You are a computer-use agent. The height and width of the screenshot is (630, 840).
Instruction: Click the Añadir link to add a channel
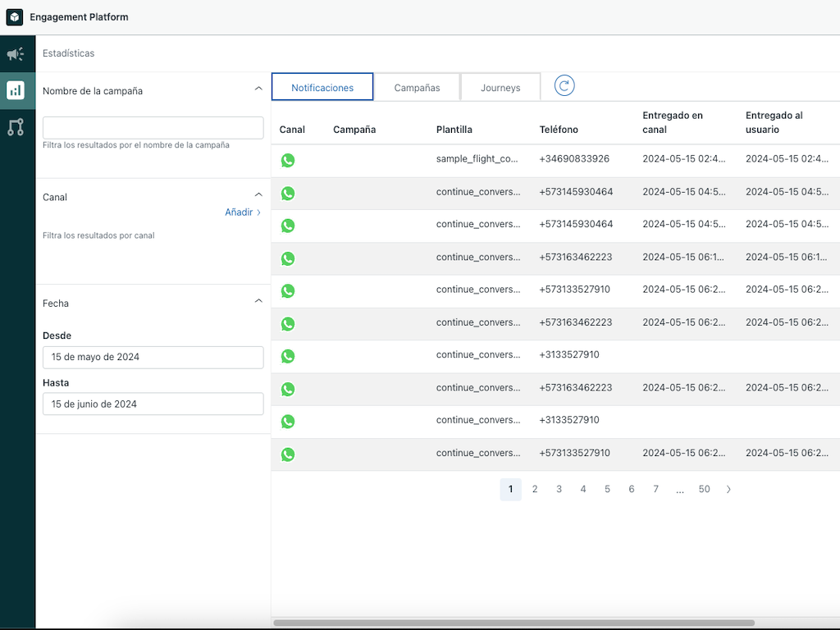pyautogui.click(x=240, y=212)
